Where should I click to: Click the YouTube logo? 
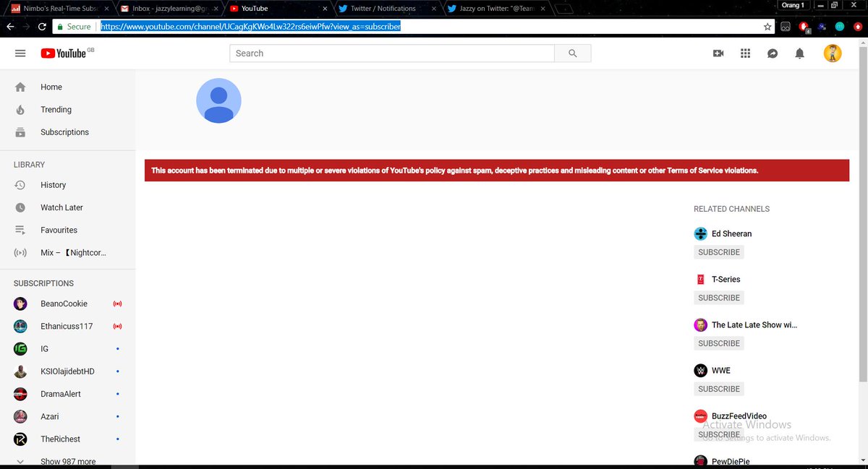click(x=67, y=53)
